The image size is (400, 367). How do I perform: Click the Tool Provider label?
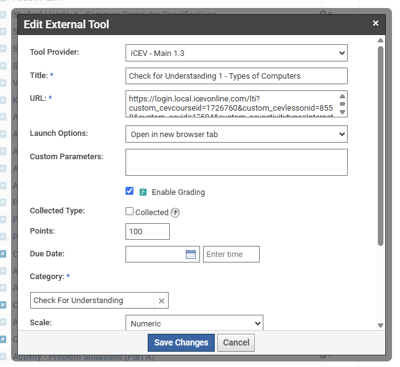coord(55,52)
